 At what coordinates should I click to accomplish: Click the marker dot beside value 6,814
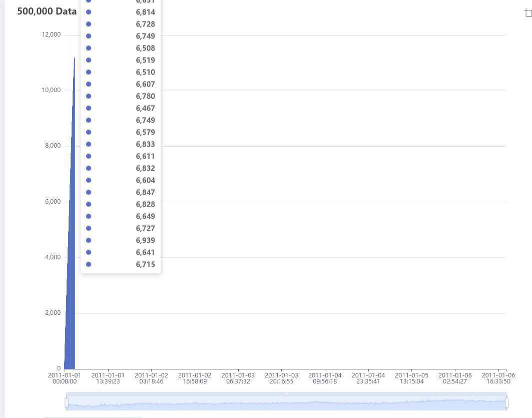(89, 12)
